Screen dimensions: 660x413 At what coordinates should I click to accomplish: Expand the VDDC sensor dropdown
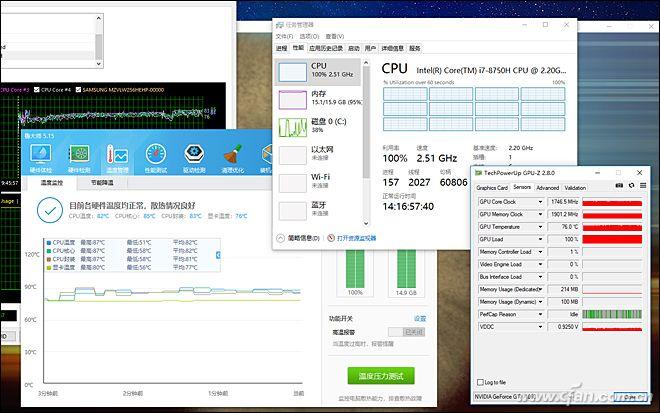[x=540, y=327]
